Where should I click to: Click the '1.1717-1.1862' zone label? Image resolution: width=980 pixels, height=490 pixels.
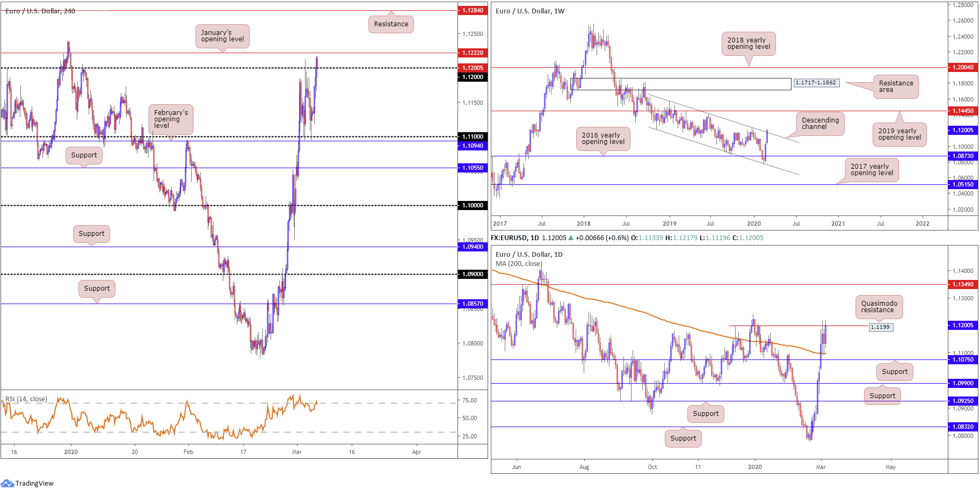(816, 83)
